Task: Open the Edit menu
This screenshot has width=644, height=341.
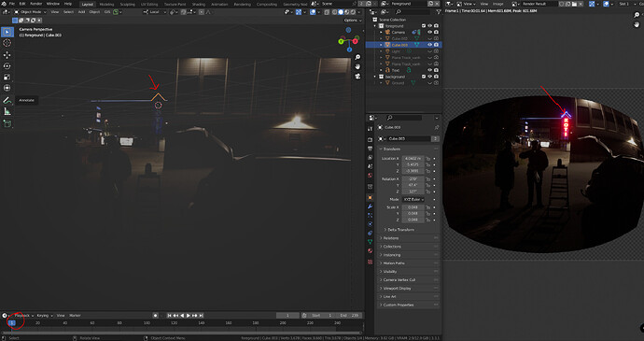Action: [22, 4]
